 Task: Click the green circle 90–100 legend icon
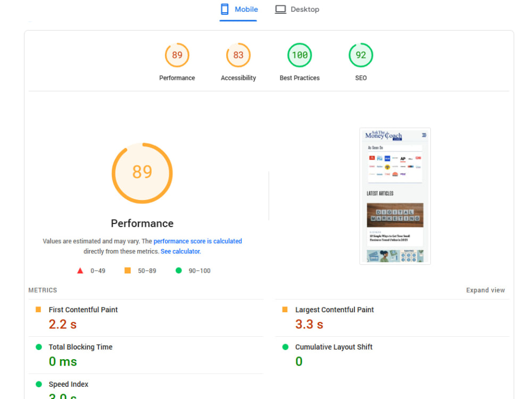pyautogui.click(x=178, y=270)
